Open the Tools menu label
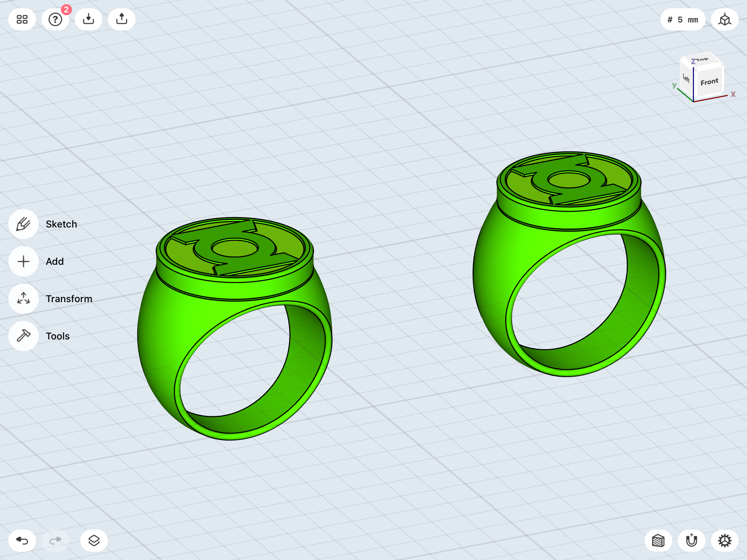The width and height of the screenshot is (747, 560). pyautogui.click(x=58, y=336)
